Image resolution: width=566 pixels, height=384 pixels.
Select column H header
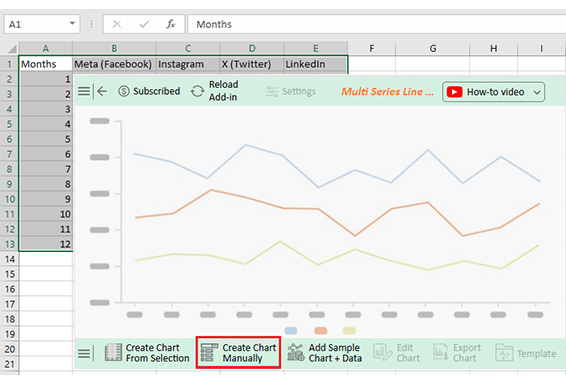[493, 48]
